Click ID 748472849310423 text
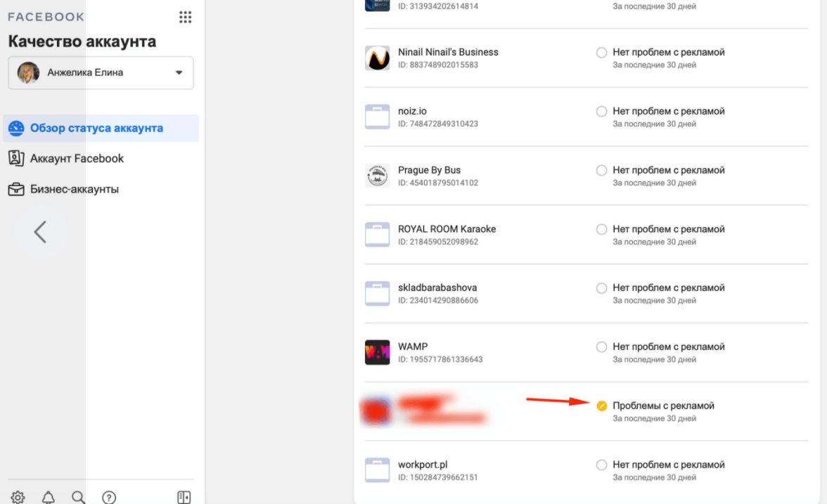 pyautogui.click(x=437, y=124)
